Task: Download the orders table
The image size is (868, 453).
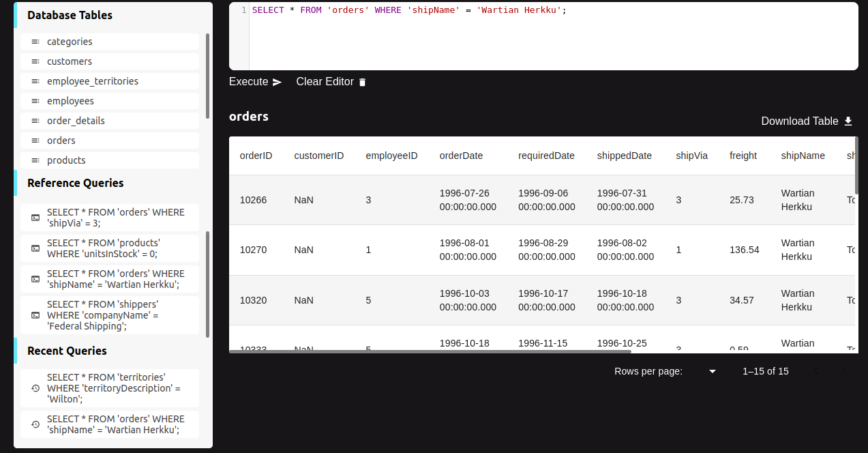Action: (807, 121)
